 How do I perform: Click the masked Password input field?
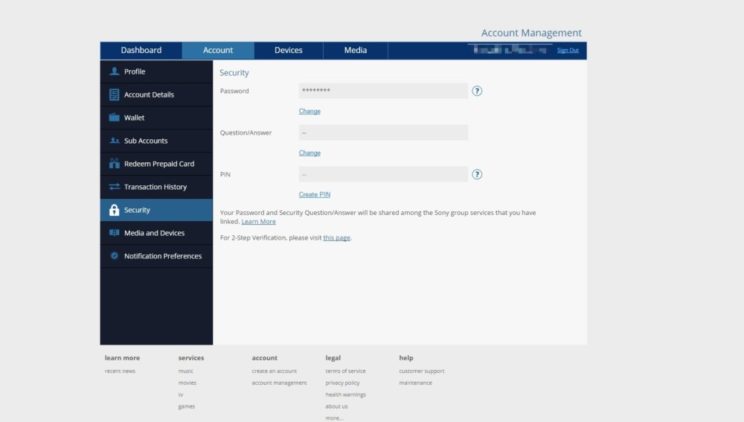coord(383,91)
